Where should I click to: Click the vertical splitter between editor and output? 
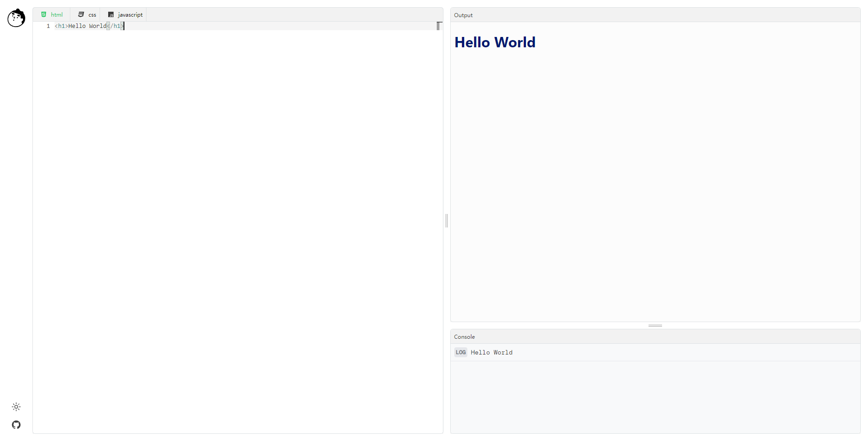coord(447,221)
